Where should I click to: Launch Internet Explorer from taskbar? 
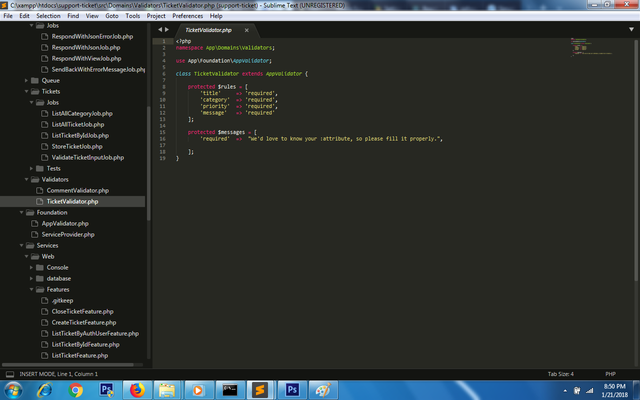click(x=44, y=390)
